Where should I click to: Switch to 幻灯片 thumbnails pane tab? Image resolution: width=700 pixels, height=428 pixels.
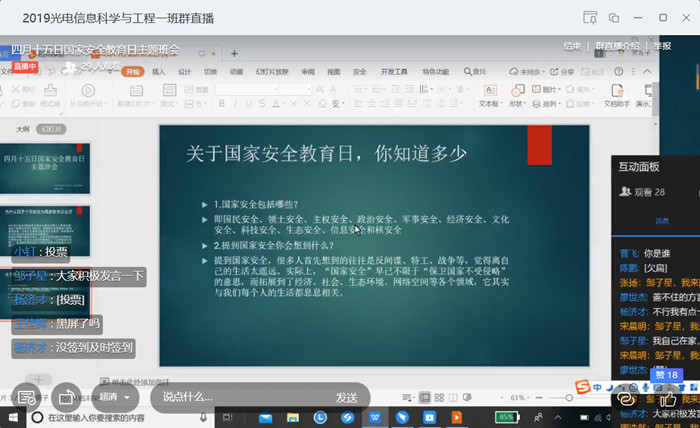pyautogui.click(x=51, y=129)
